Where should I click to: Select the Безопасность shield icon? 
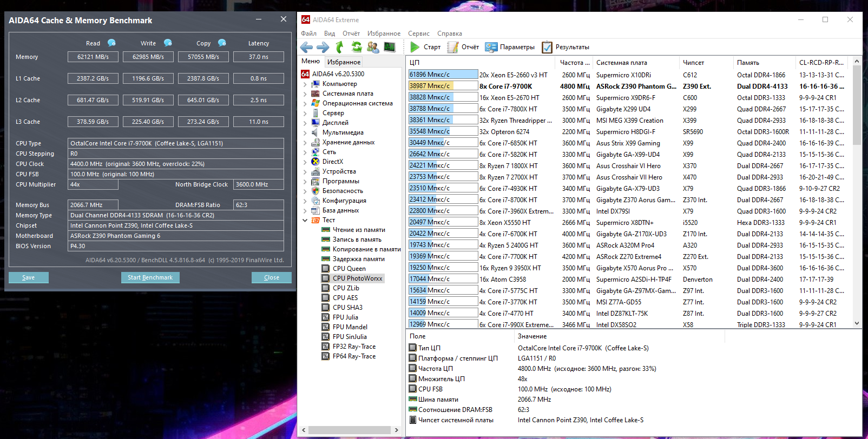coord(315,191)
